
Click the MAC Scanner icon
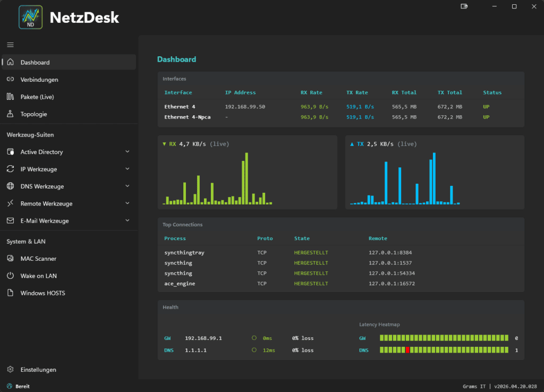click(x=10, y=259)
